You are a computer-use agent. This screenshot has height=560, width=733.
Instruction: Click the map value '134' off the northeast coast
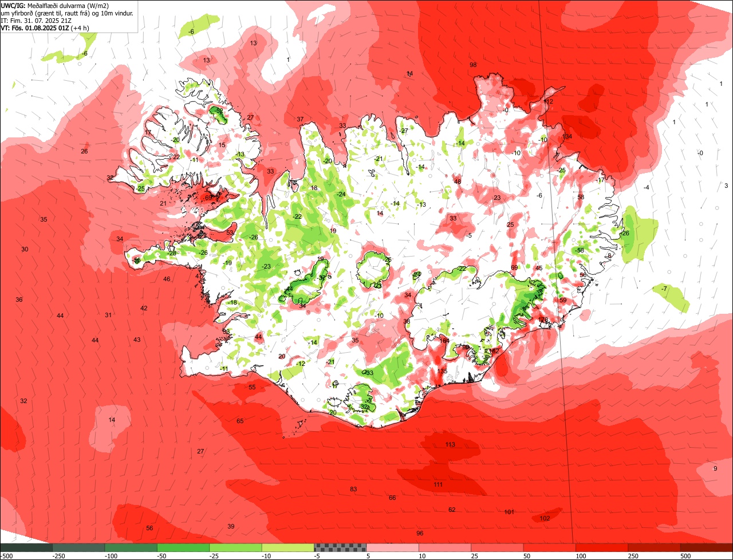(568, 136)
